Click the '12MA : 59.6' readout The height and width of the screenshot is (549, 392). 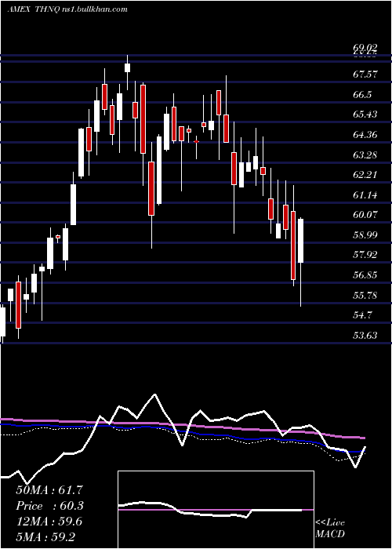tap(49, 522)
